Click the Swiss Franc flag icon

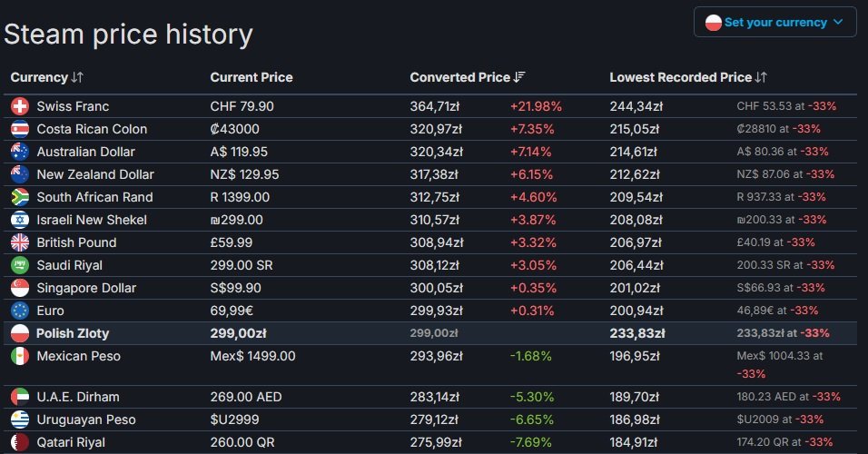pos(20,106)
